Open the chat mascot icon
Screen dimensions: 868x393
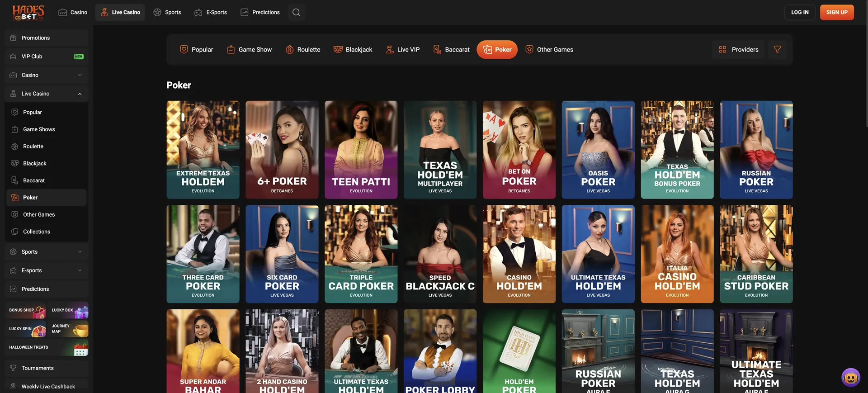[x=850, y=377]
